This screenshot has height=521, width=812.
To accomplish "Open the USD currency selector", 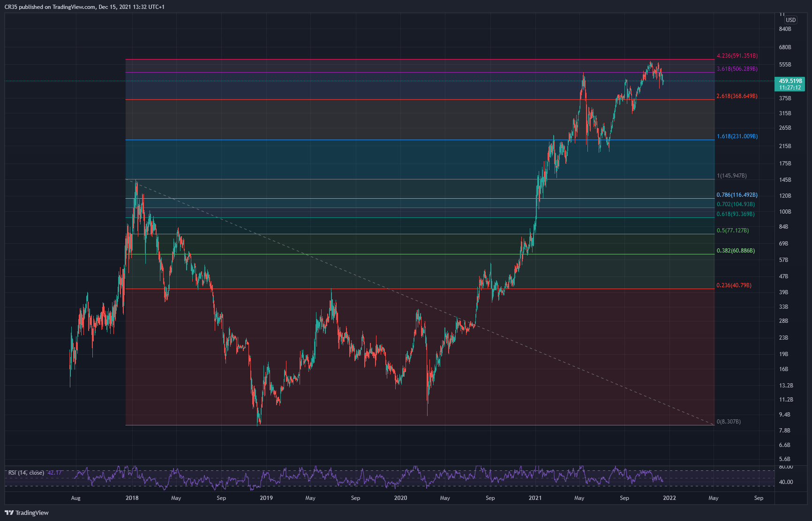I will 791,20.
